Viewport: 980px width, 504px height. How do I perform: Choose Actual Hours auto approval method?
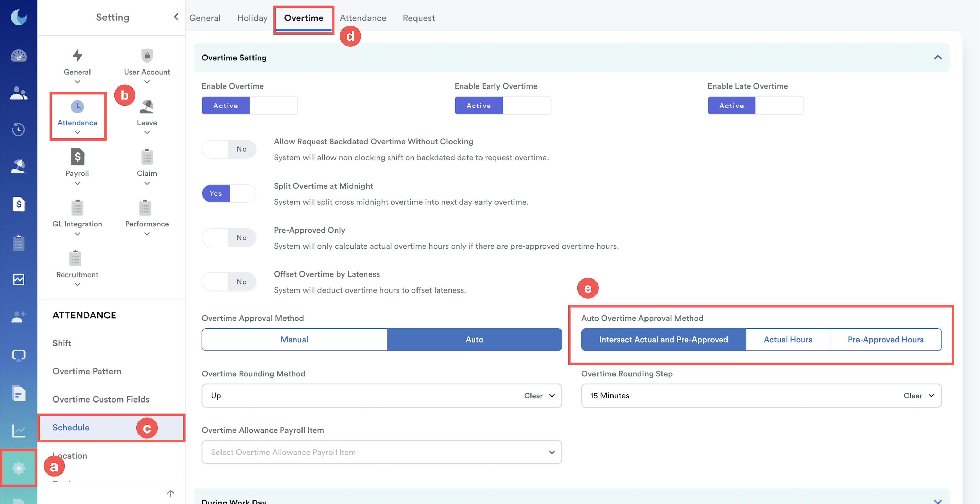[x=787, y=339]
